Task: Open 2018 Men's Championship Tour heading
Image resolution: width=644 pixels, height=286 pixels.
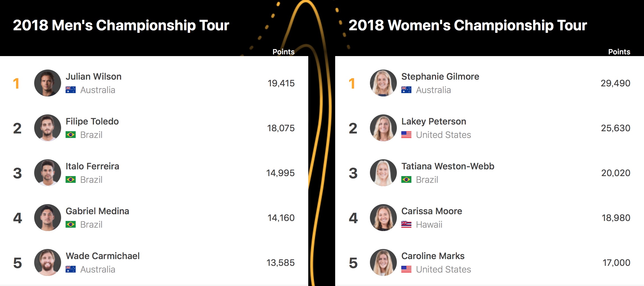Action: [x=121, y=25]
